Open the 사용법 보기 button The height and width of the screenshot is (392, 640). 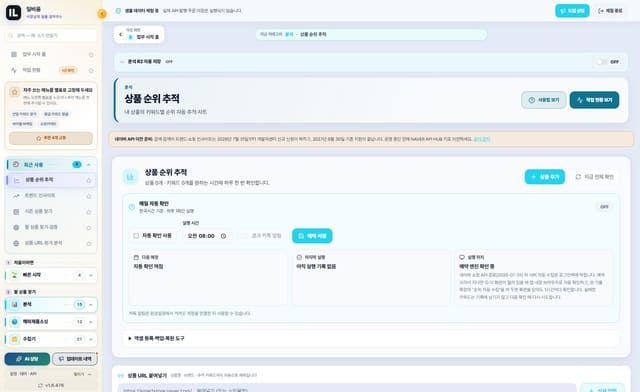click(x=543, y=100)
